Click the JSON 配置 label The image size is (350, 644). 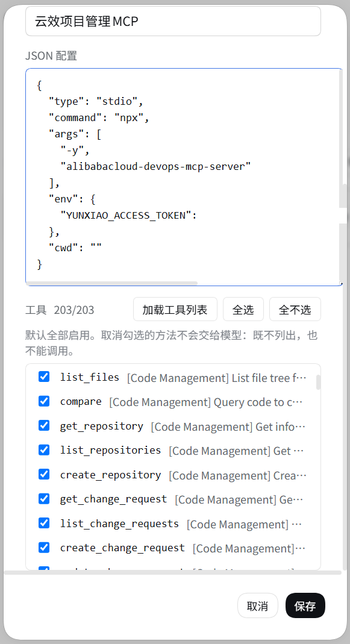click(x=51, y=55)
